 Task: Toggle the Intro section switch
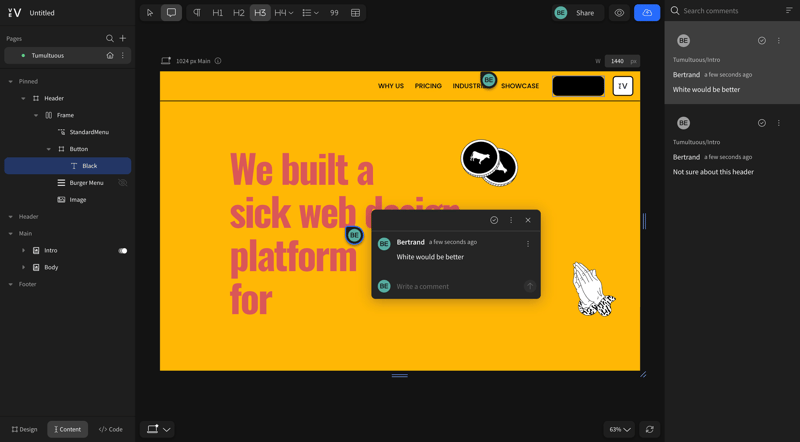pos(122,251)
